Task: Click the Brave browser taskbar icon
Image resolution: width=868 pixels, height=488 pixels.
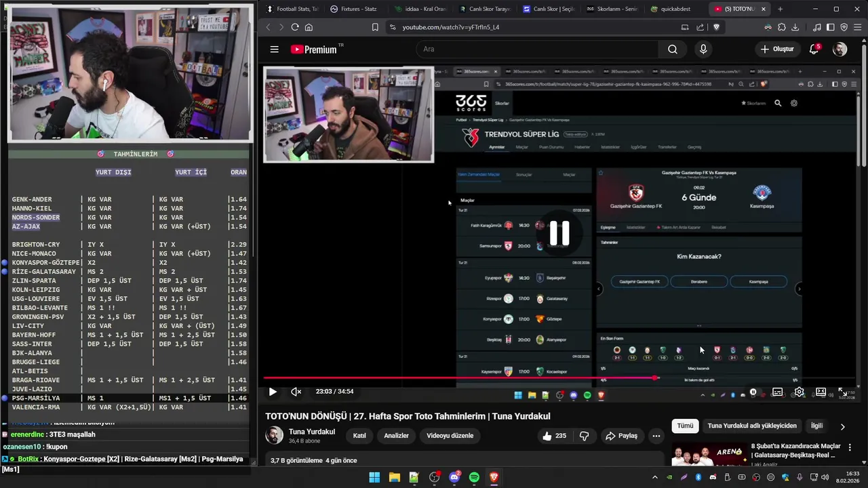Action: (494, 478)
